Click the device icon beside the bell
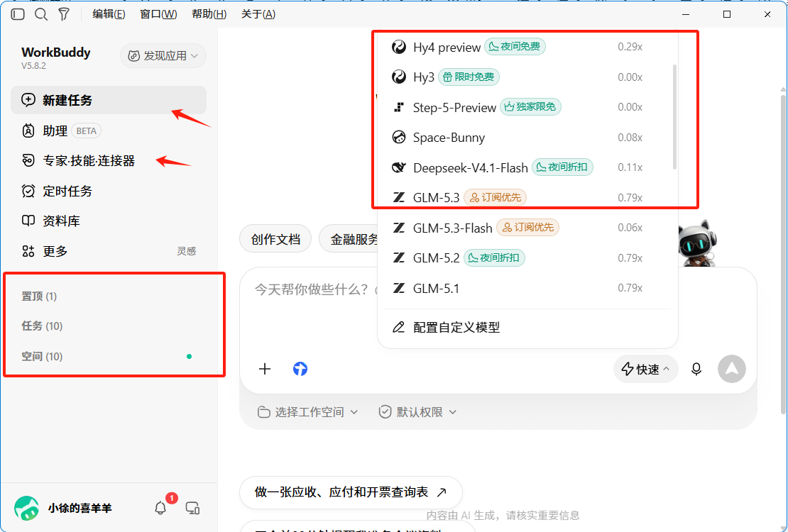788x532 pixels. tap(192, 508)
